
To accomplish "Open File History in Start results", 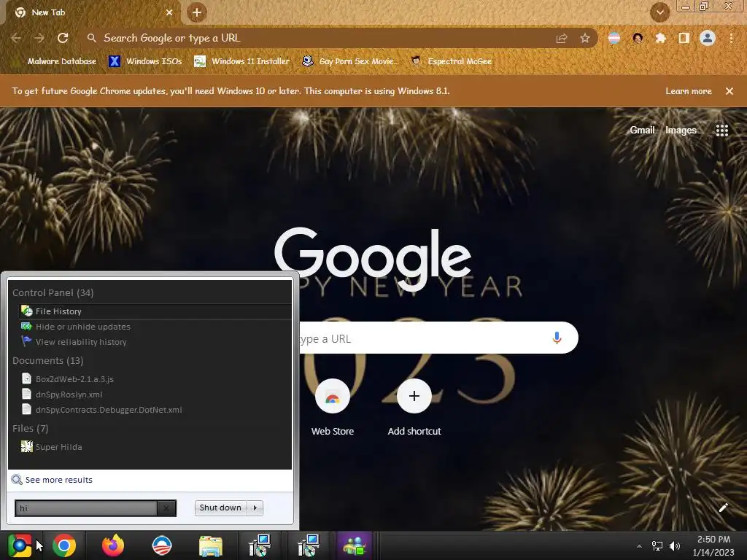I will pos(155,311).
